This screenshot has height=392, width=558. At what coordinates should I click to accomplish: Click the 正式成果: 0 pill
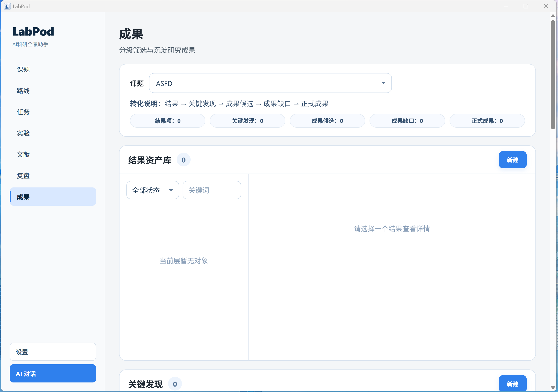[487, 121]
